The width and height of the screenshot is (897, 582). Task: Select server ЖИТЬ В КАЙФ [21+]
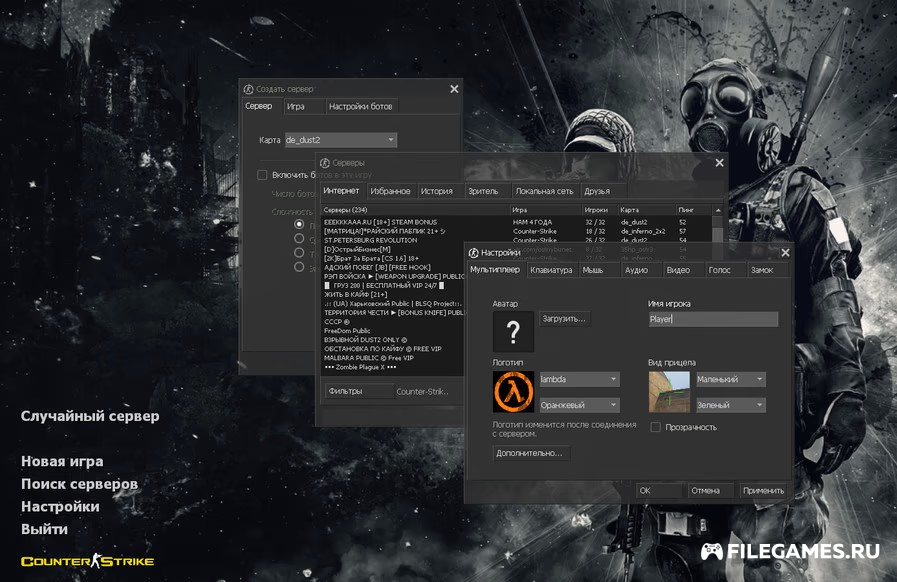(393, 295)
